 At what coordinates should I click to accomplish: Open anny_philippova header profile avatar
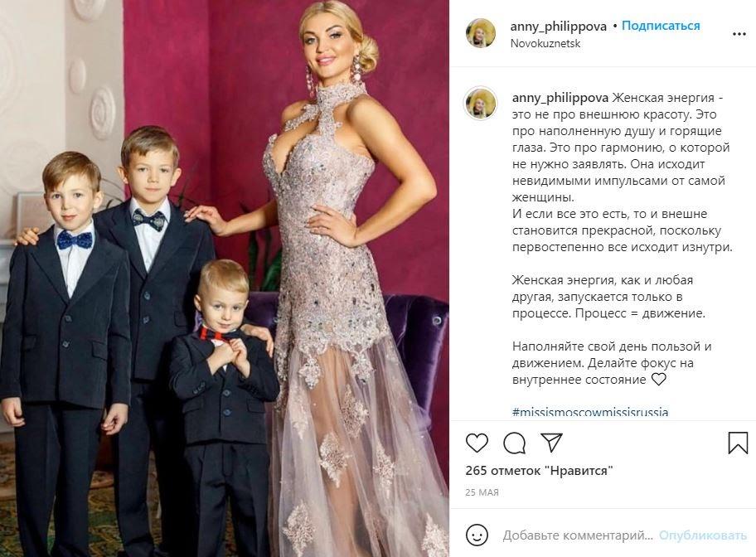point(481,33)
